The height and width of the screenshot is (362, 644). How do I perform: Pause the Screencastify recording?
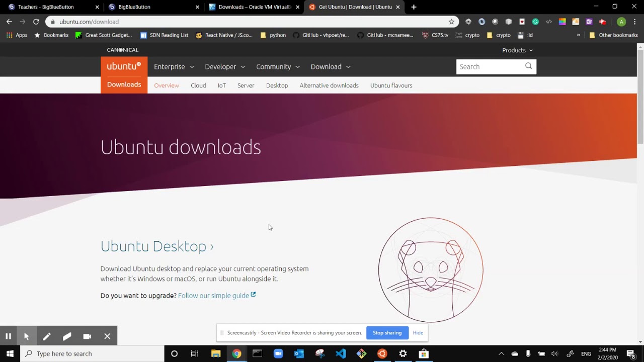pyautogui.click(x=8, y=336)
